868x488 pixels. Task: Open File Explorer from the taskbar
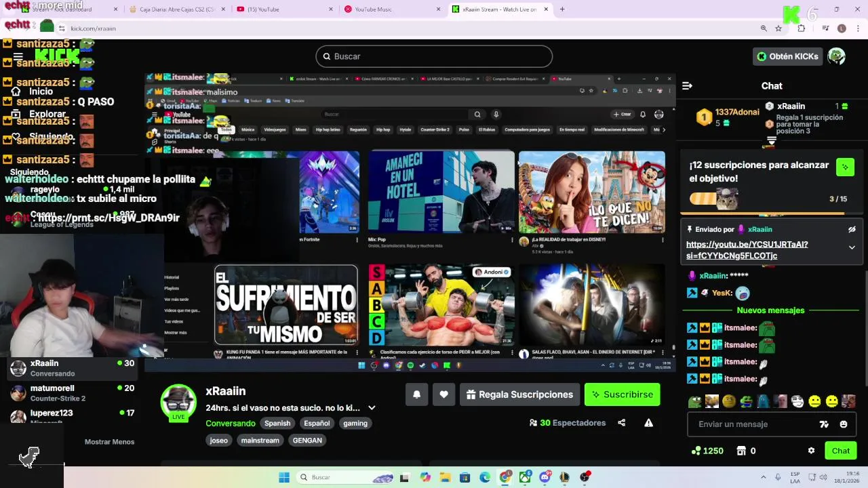tap(445, 477)
